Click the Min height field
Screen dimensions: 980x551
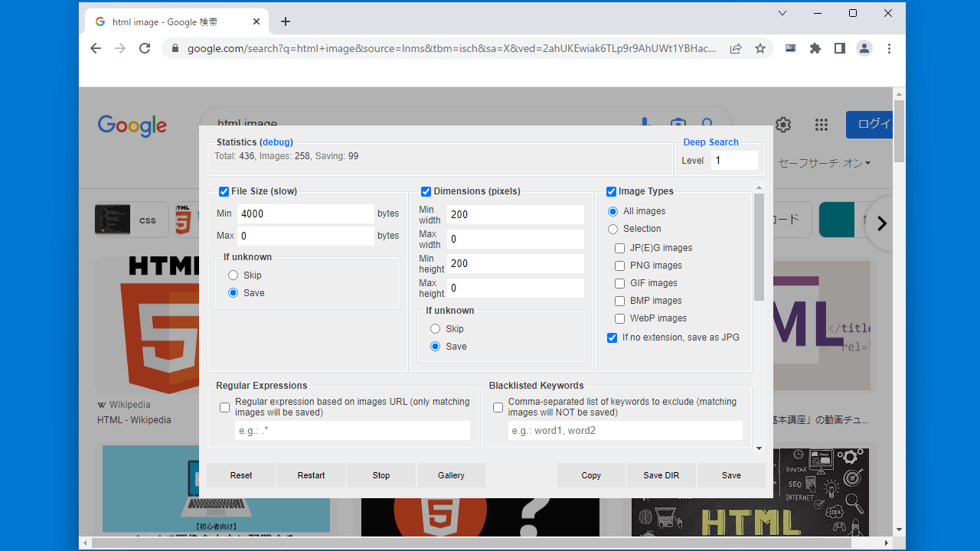click(515, 263)
